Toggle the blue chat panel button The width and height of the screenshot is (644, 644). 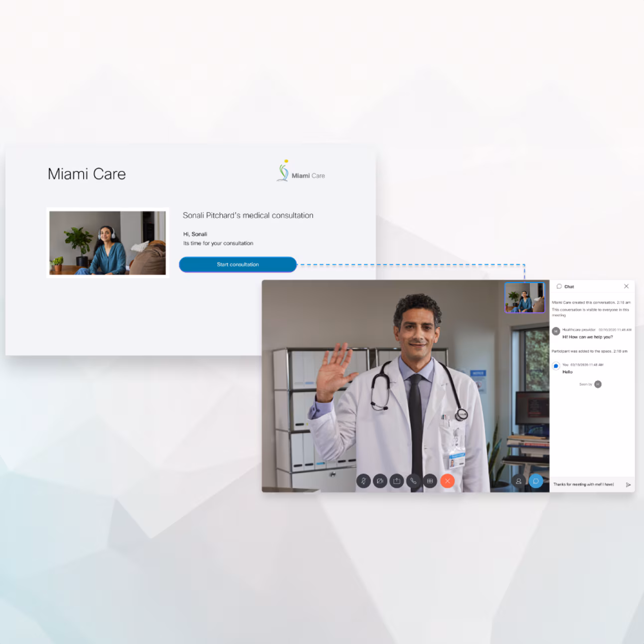click(x=536, y=481)
